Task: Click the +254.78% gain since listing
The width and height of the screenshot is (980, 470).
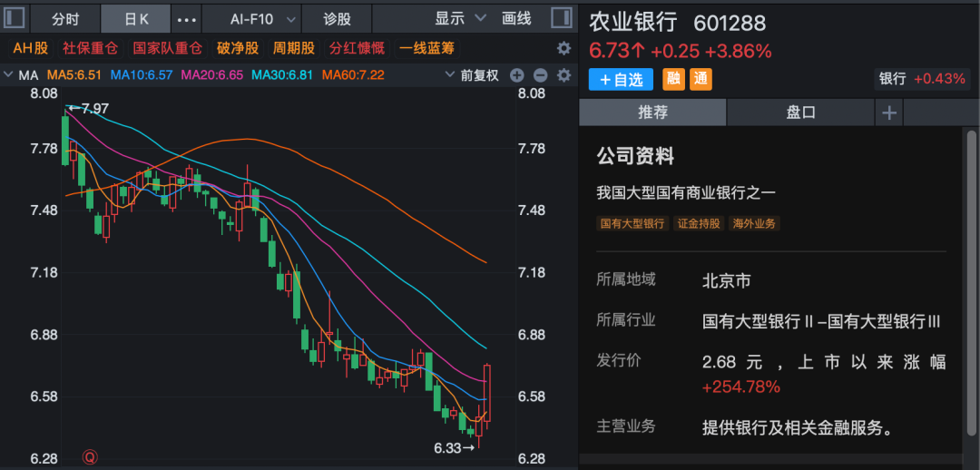Action: 741,387
